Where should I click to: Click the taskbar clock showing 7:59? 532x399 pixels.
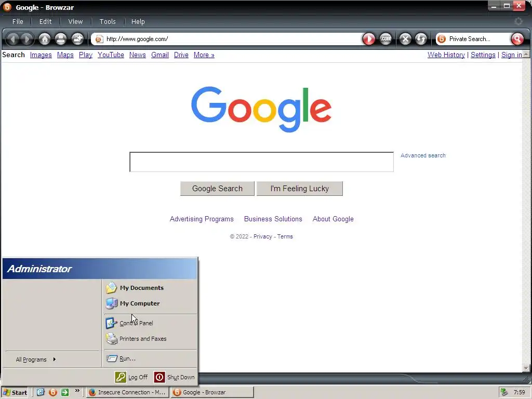point(520,392)
